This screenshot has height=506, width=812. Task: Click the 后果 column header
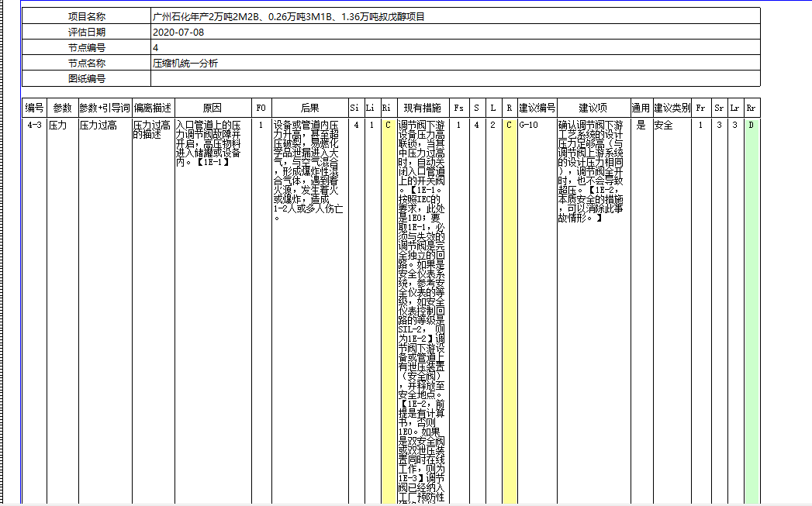(x=309, y=108)
